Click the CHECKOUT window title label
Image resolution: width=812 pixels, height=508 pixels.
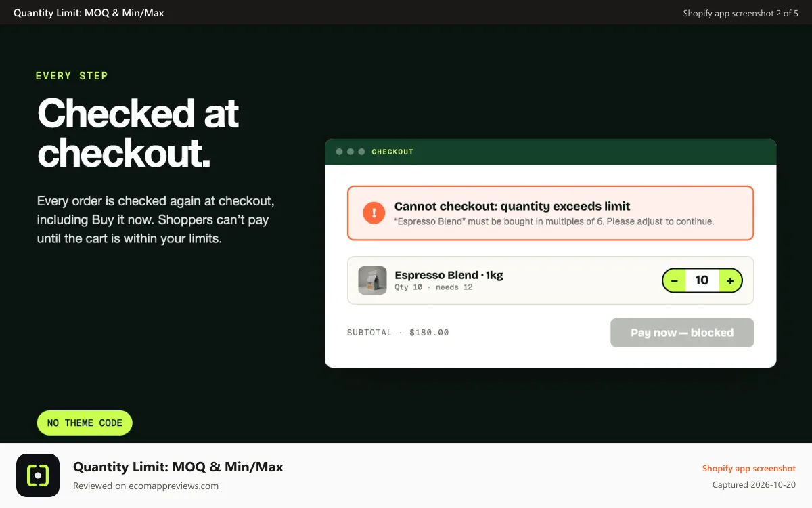pos(392,152)
